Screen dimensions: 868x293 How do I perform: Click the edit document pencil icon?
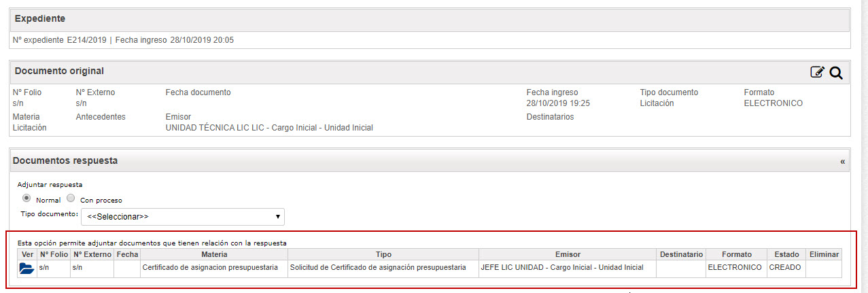[x=818, y=72]
